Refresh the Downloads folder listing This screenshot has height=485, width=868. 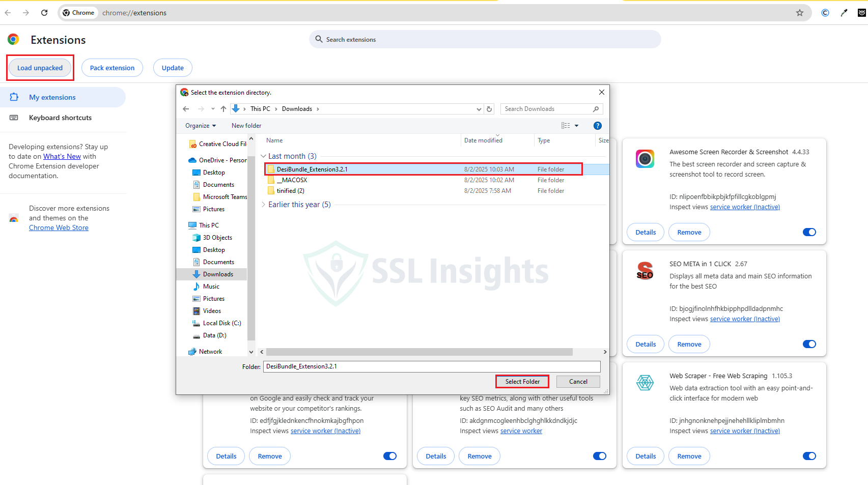[489, 109]
